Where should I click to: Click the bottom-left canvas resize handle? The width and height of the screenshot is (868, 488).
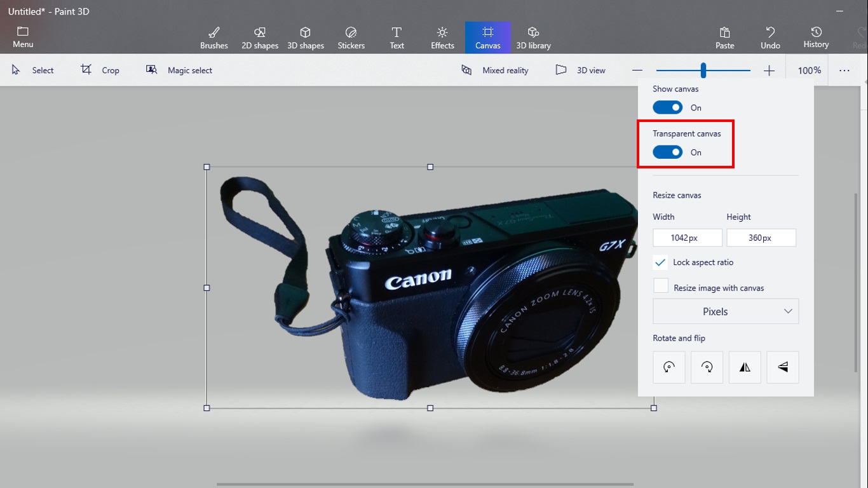(207, 408)
